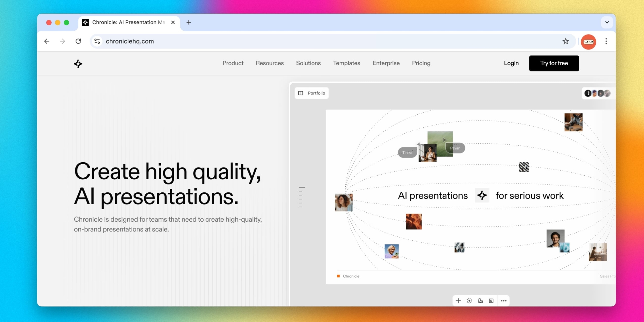Bookmark page with the star icon

pyautogui.click(x=566, y=41)
